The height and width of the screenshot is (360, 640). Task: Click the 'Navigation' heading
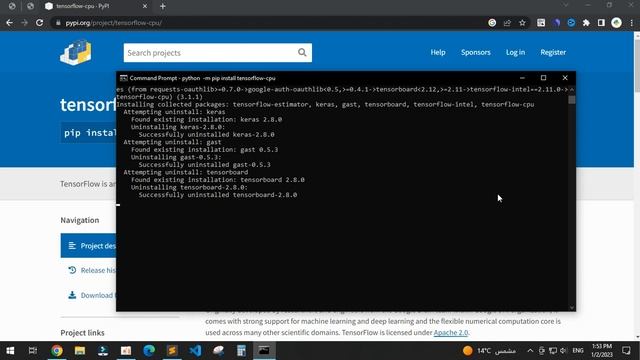pyautogui.click(x=80, y=220)
